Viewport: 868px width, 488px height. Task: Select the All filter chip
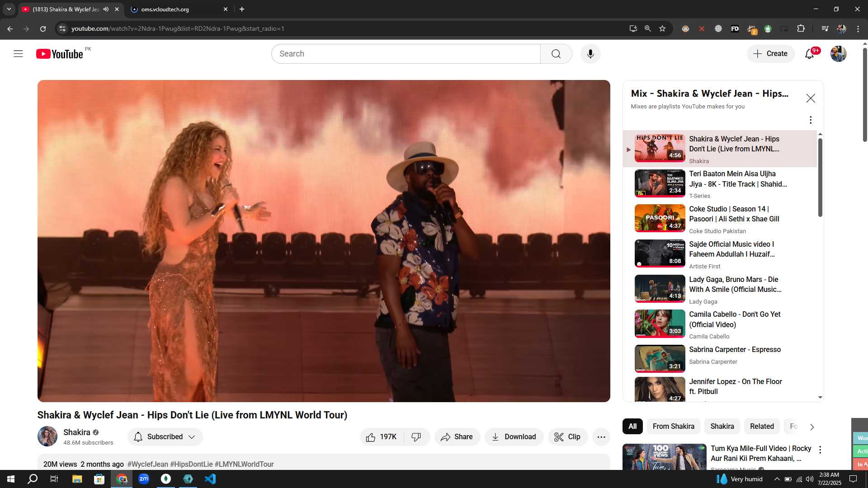point(632,427)
